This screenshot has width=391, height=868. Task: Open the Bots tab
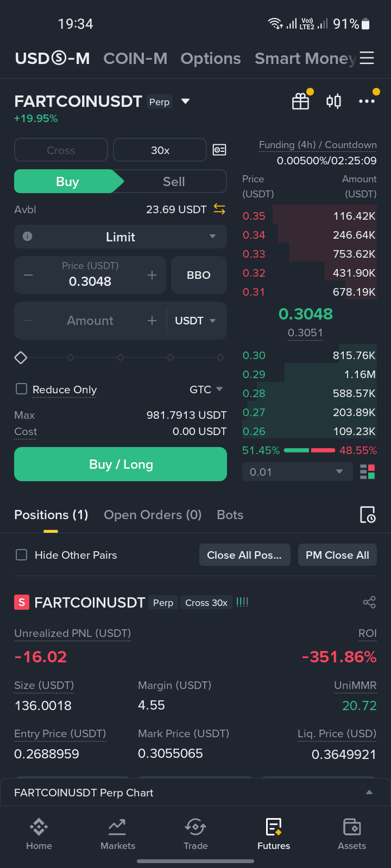point(230,515)
